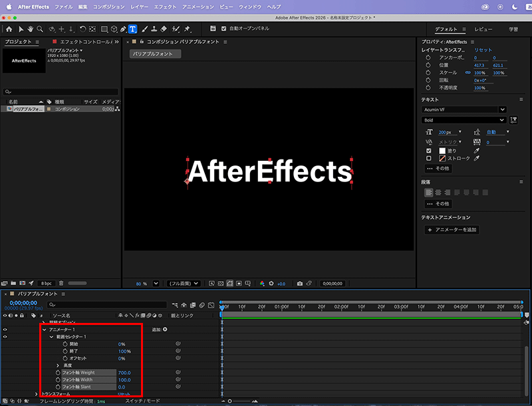Enable the ストローク stroke checkbox
The width and height of the screenshot is (532, 406).
coord(429,159)
